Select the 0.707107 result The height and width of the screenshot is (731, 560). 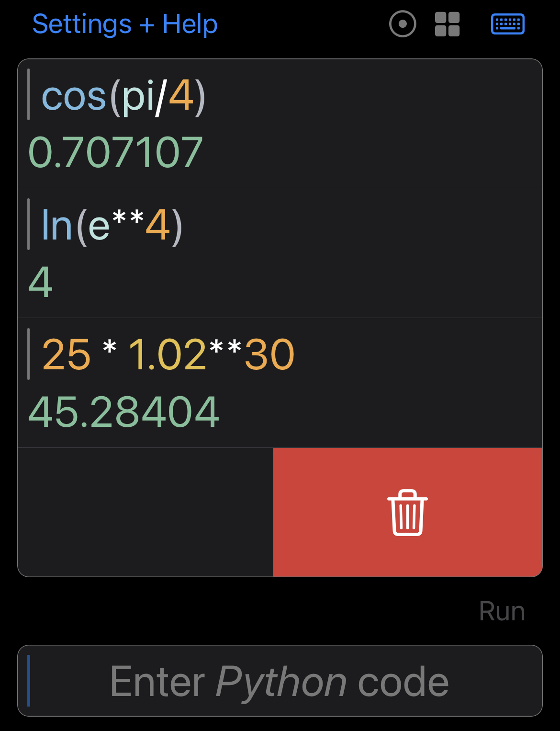pos(115,152)
